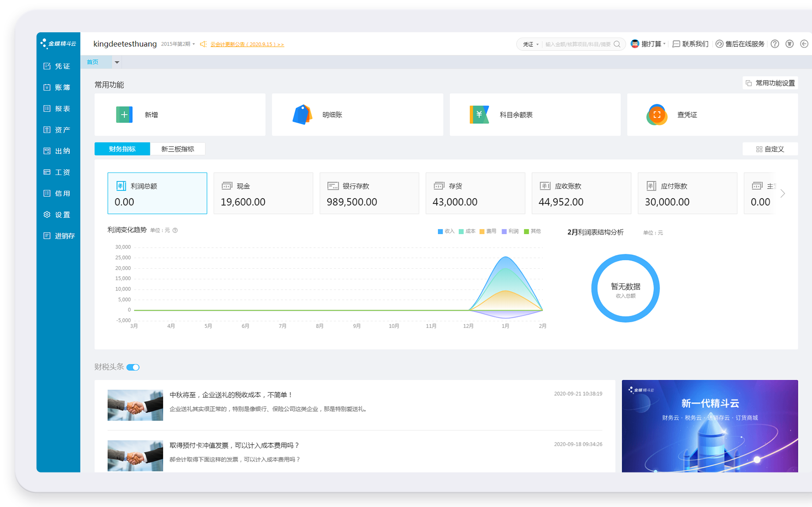Click the magnifier search icon
The height and width of the screenshot is (507, 812).
coord(617,44)
